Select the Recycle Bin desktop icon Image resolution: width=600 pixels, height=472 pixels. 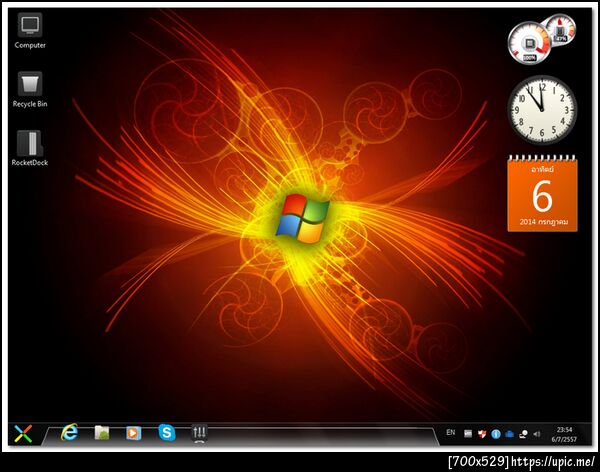tap(30, 89)
